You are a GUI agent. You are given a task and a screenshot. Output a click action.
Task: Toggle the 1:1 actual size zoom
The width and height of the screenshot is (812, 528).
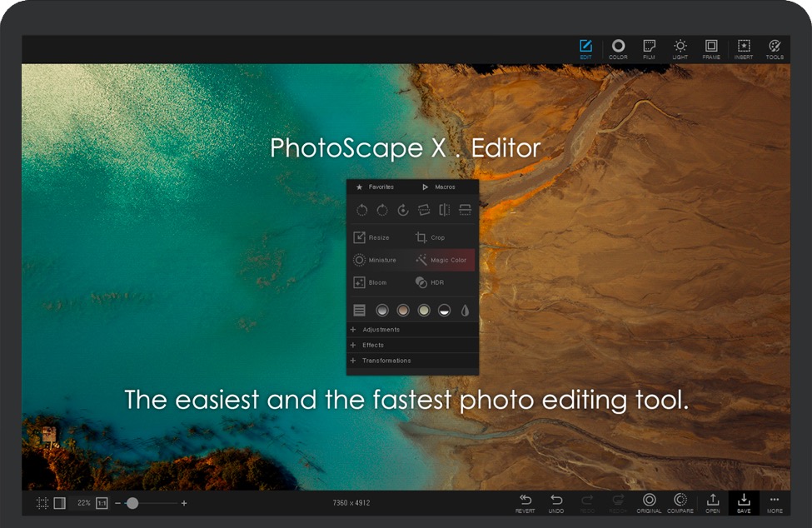(x=102, y=503)
